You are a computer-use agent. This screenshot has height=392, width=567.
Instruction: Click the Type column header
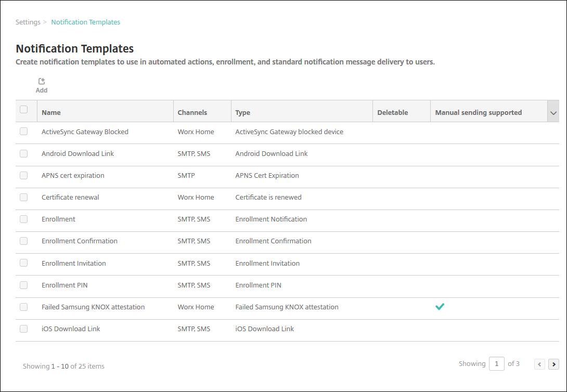pos(242,112)
